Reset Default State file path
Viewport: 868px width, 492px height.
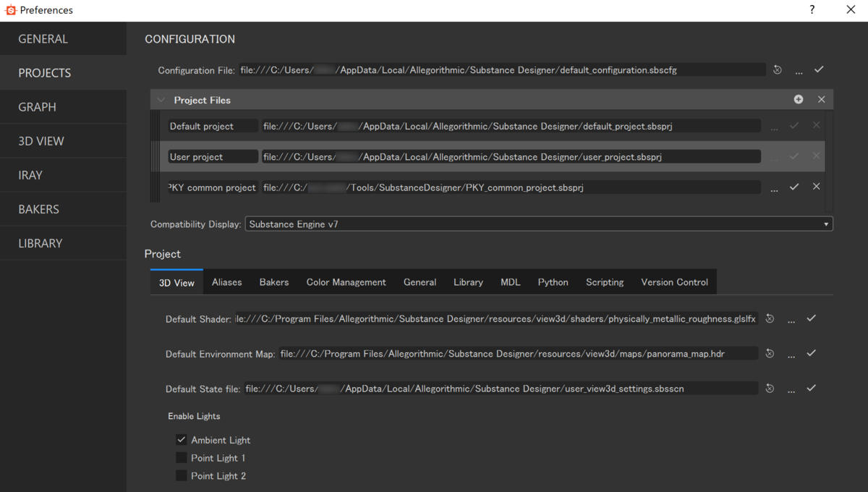[x=770, y=389]
